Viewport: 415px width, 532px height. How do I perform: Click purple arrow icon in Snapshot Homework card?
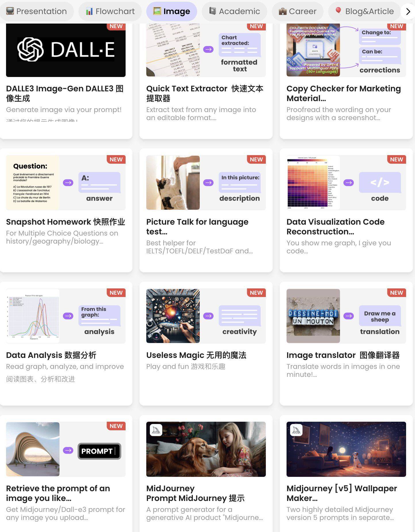pyautogui.click(x=68, y=183)
